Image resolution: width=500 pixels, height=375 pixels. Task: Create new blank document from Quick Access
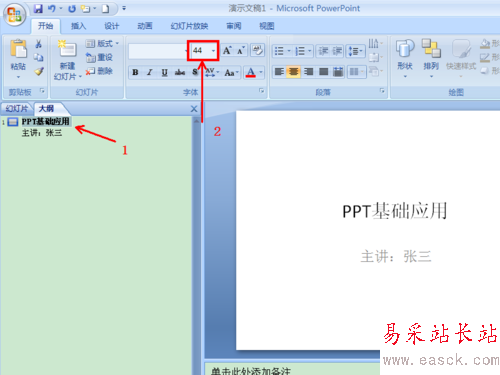pos(105,9)
